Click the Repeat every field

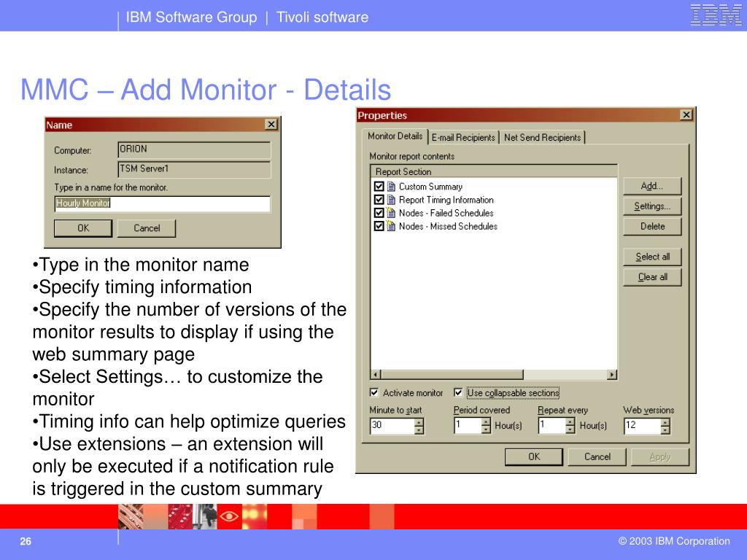tap(552, 425)
